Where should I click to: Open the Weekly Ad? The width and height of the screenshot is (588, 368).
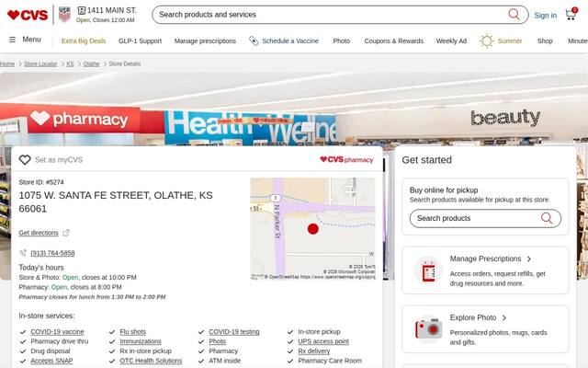pos(451,40)
